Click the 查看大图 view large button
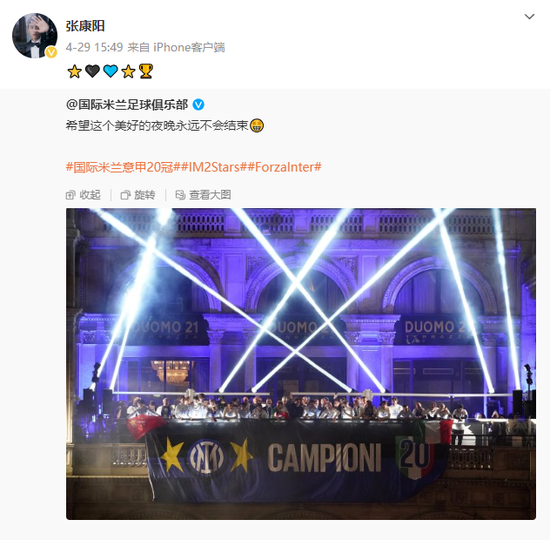 click(203, 195)
